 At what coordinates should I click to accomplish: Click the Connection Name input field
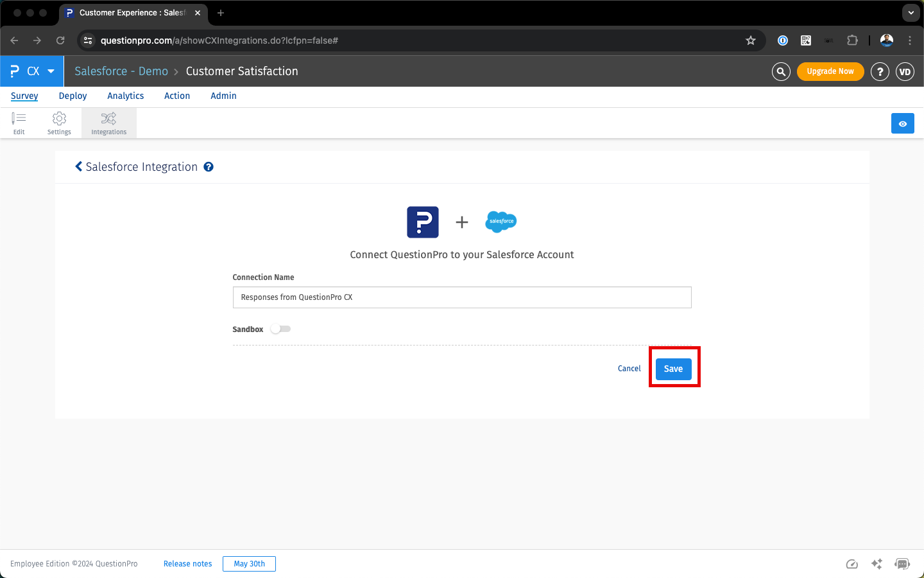461,297
